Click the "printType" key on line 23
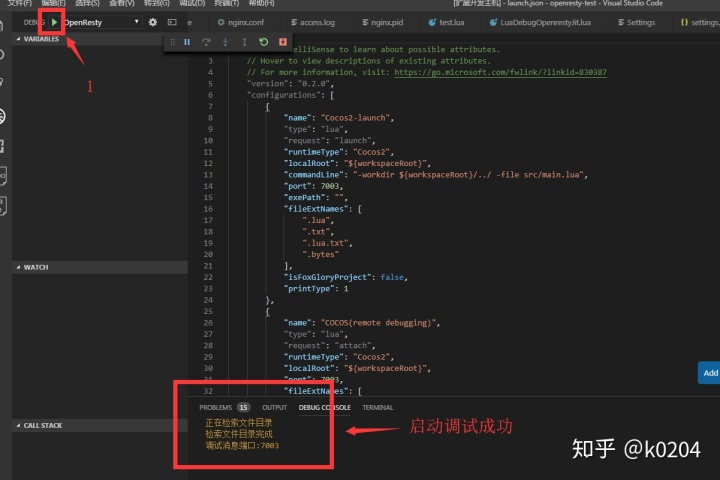This screenshot has width=720, height=480. tap(309, 288)
